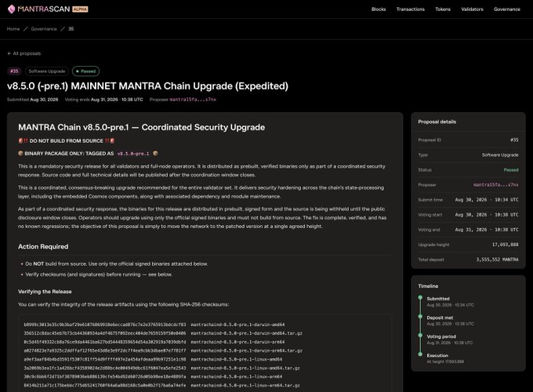Image resolution: width=533 pixels, height=392 pixels.
Task: Click the linux-arm64.tar.gz checksum line
Action: coord(161,386)
